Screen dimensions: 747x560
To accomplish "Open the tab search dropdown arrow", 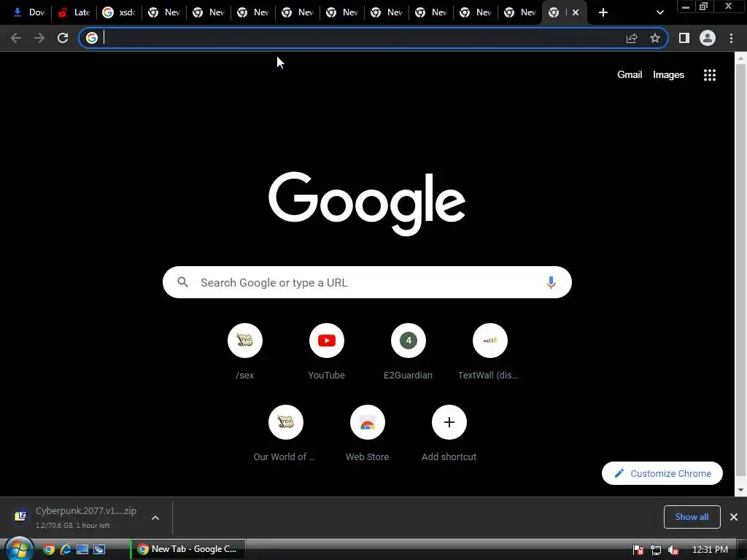I will [x=659, y=12].
